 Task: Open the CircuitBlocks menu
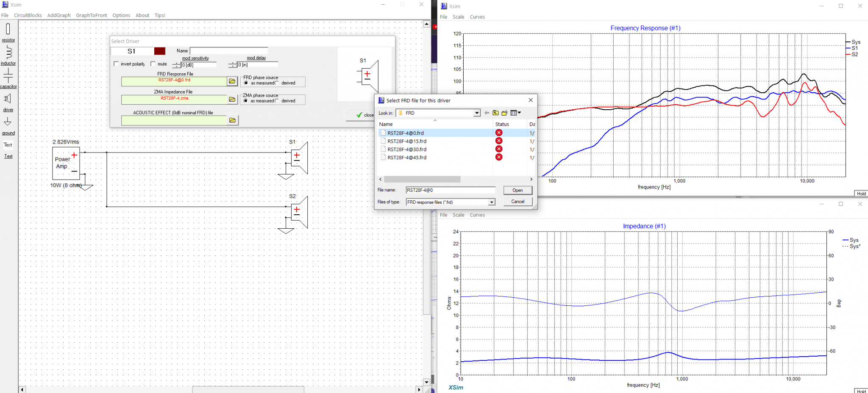click(28, 15)
